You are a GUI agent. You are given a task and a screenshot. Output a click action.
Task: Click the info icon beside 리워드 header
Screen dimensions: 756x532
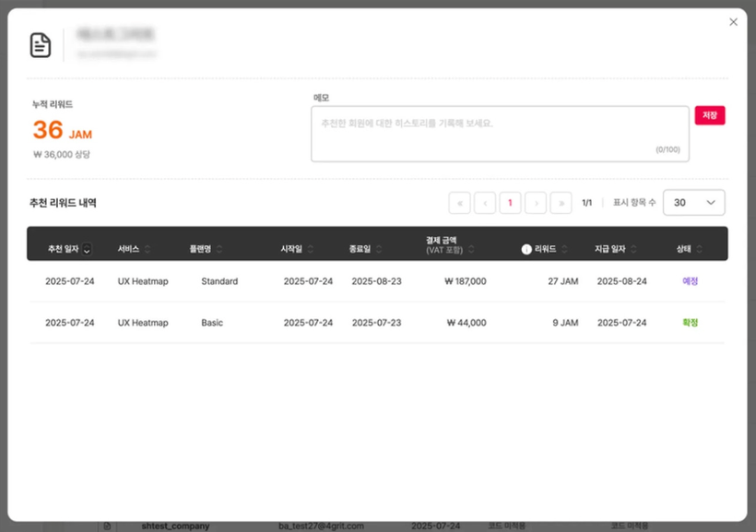[x=526, y=249]
